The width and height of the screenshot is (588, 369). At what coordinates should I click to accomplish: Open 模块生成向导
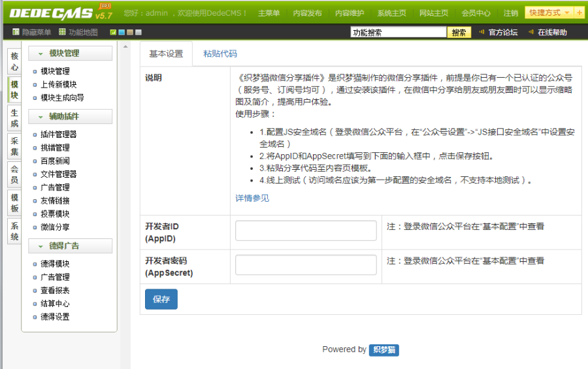[x=62, y=98]
